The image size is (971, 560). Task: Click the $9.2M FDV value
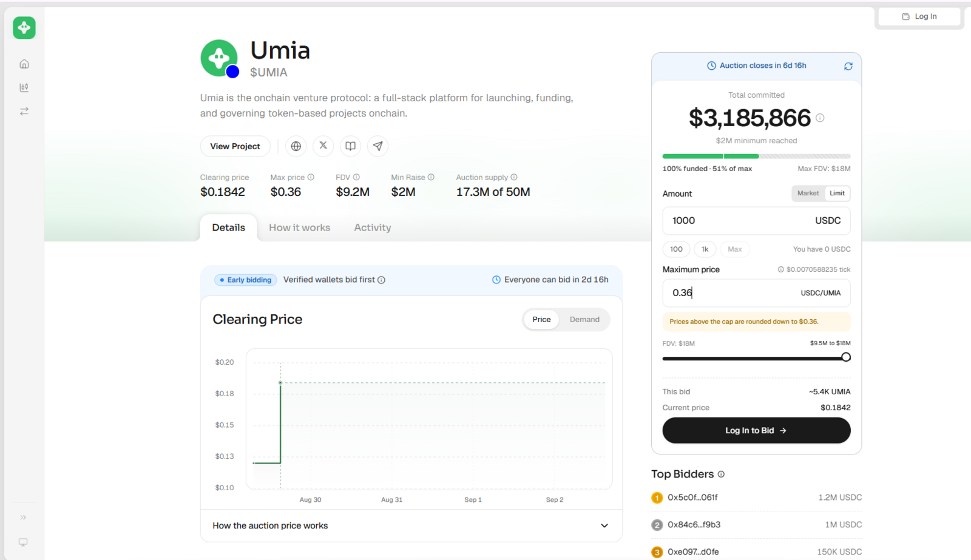click(x=353, y=192)
